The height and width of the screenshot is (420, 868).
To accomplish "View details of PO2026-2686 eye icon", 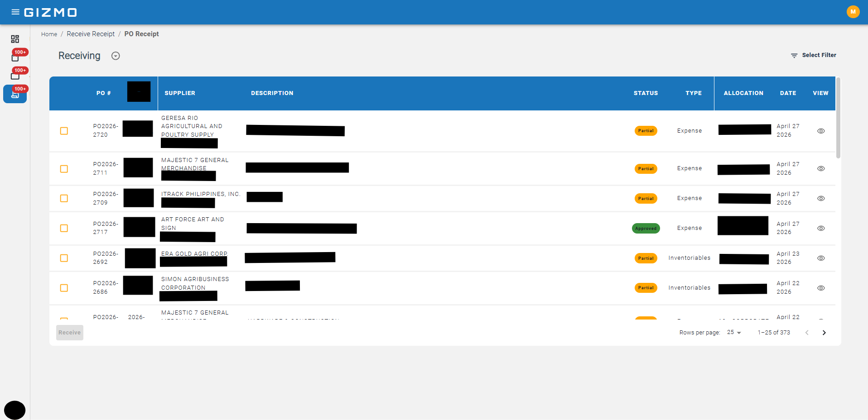I will click(x=820, y=288).
